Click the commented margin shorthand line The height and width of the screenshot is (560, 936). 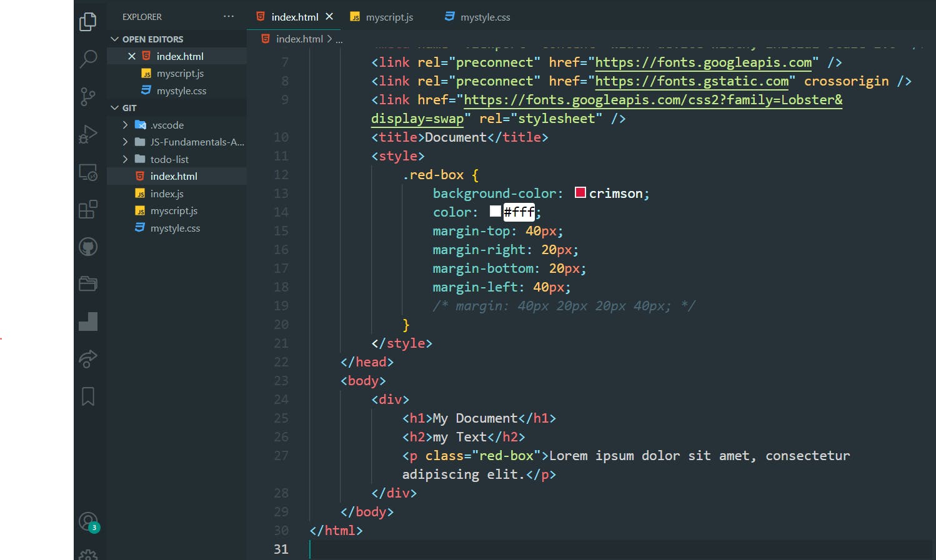coord(564,306)
